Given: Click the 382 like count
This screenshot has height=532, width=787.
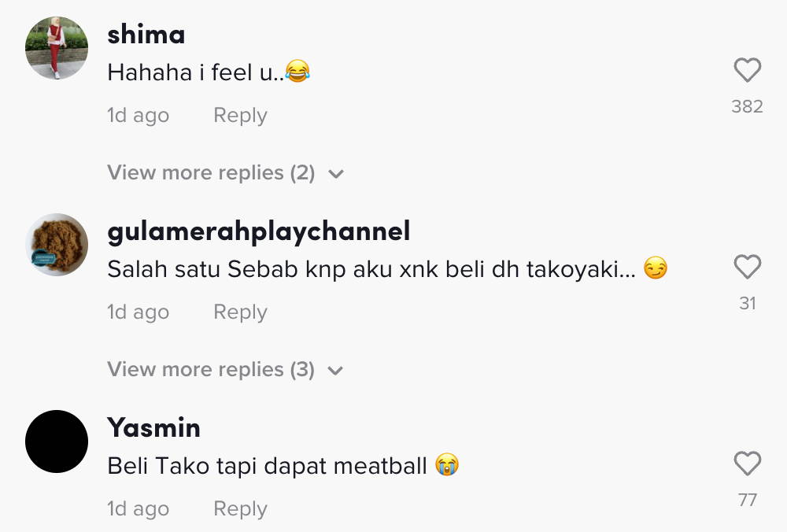Looking at the screenshot, I should (747, 106).
